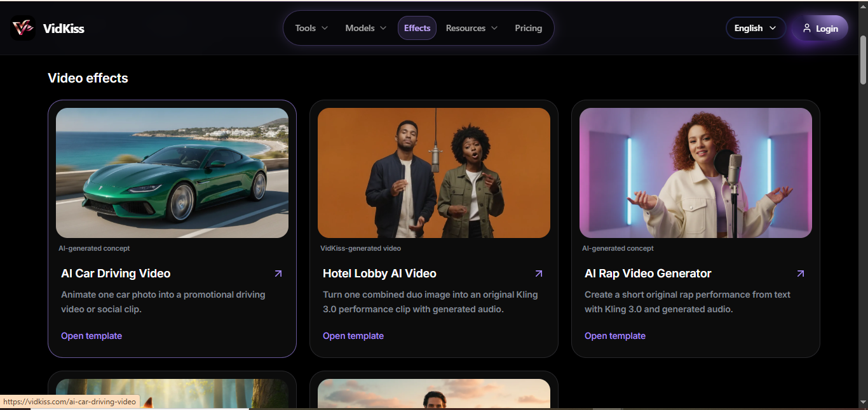Click the VidKiss logo icon
868x410 pixels.
pyautogui.click(x=23, y=28)
